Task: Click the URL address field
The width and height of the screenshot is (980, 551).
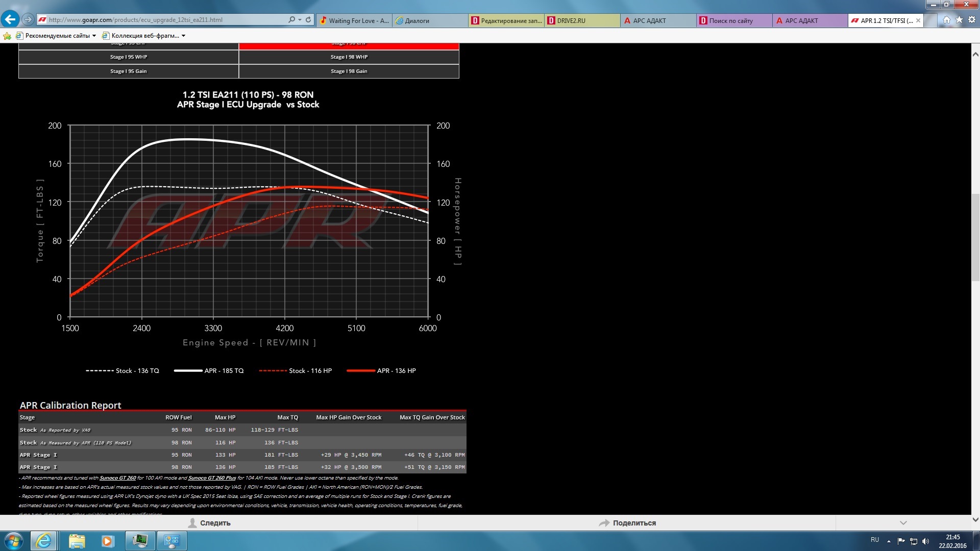Action: pos(166,20)
